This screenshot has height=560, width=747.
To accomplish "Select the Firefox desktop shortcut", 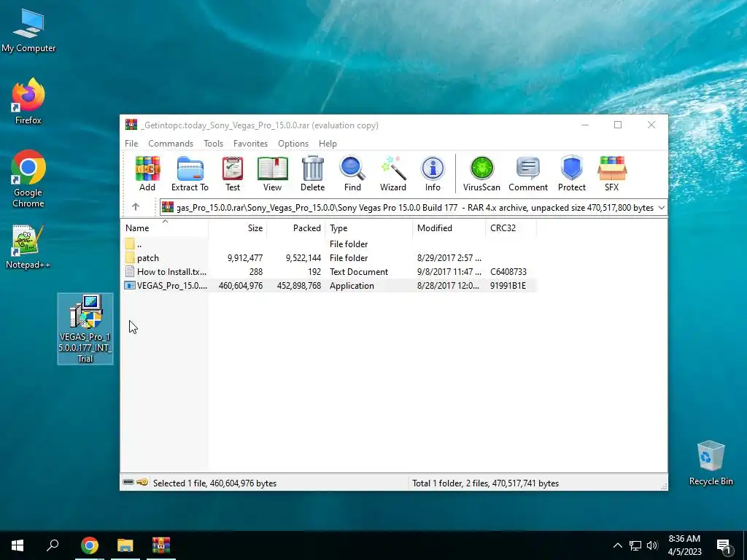I will pos(28,101).
